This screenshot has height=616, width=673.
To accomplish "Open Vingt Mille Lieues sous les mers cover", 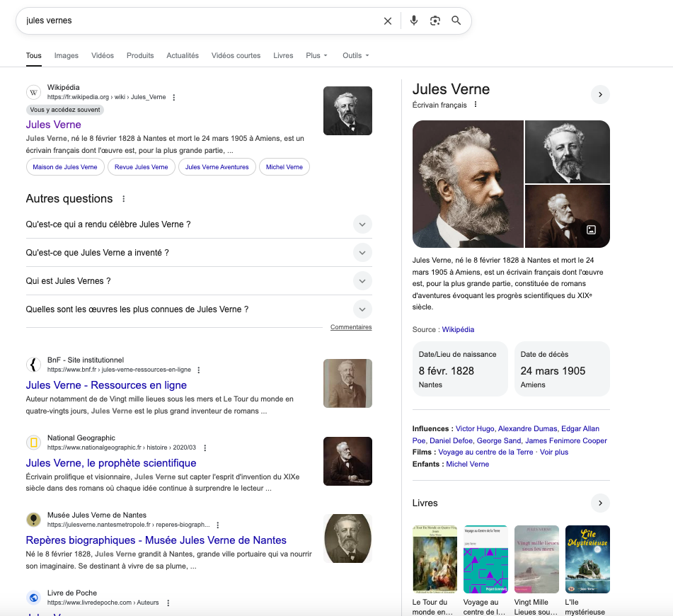I will click(536, 559).
